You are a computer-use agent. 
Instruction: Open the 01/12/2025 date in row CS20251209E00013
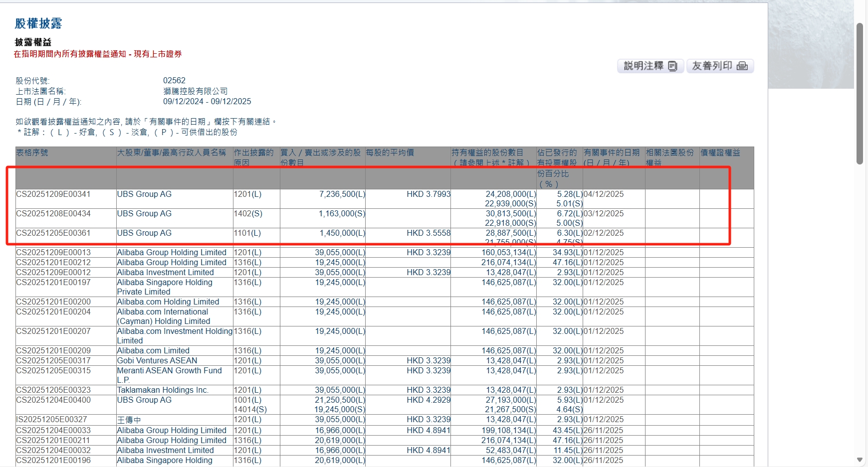(x=604, y=252)
